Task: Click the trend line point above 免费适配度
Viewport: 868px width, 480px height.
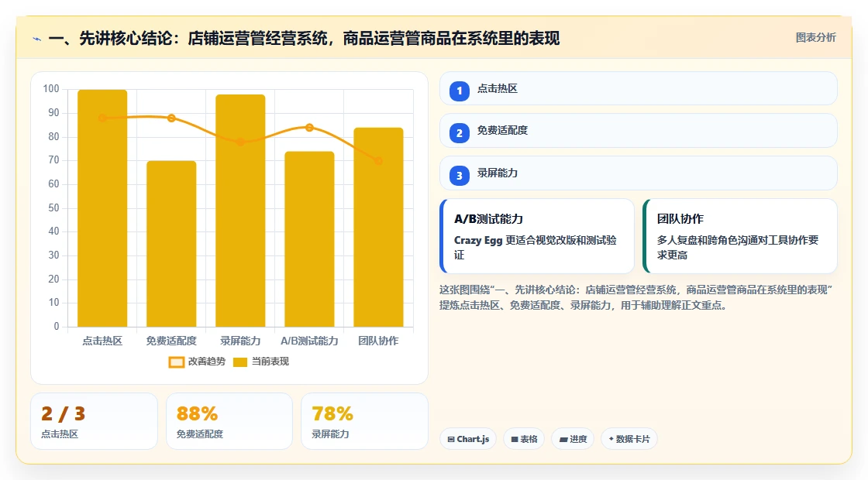Action: tap(171, 118)
